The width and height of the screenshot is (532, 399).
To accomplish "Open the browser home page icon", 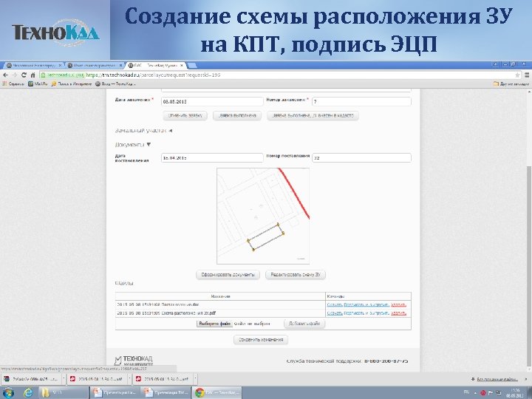I will tap(33, 75).
